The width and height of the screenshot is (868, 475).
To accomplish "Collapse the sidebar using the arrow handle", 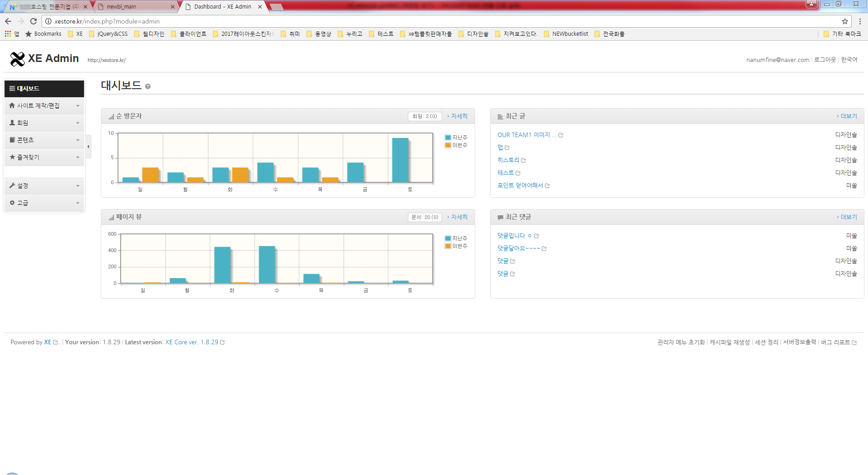I will click(x=88, y=147).
